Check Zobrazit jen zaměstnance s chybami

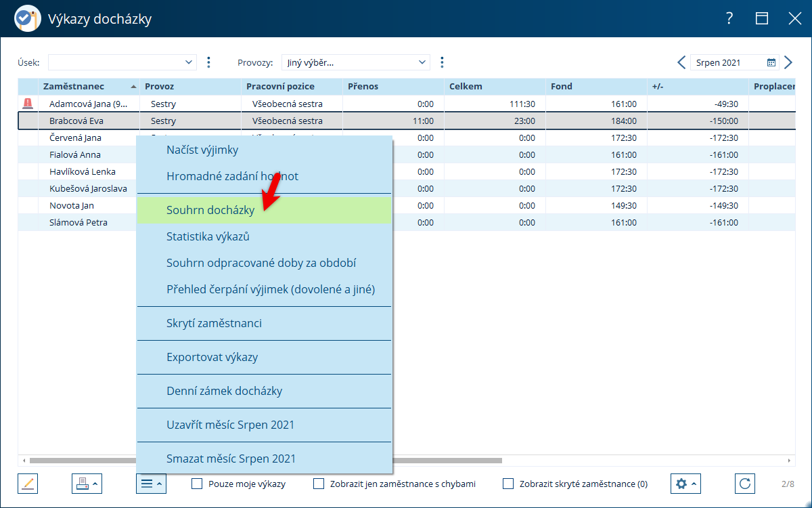pos(319,484)
